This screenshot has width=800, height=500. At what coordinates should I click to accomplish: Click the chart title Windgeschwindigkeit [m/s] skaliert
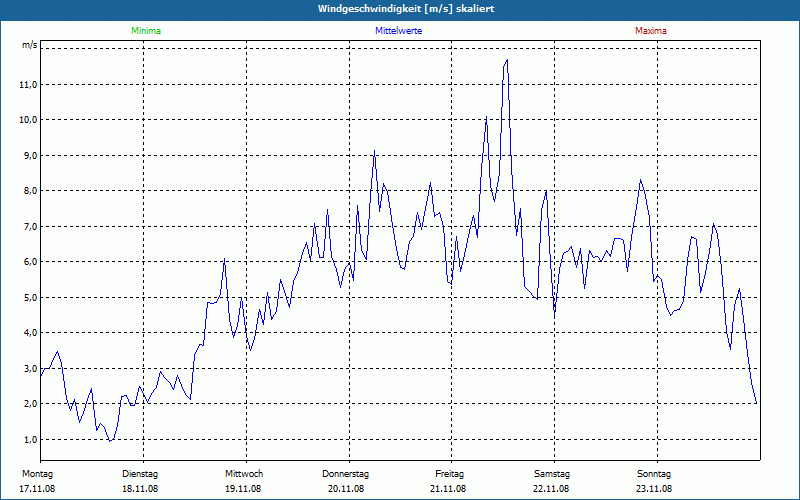coord(406,9)
